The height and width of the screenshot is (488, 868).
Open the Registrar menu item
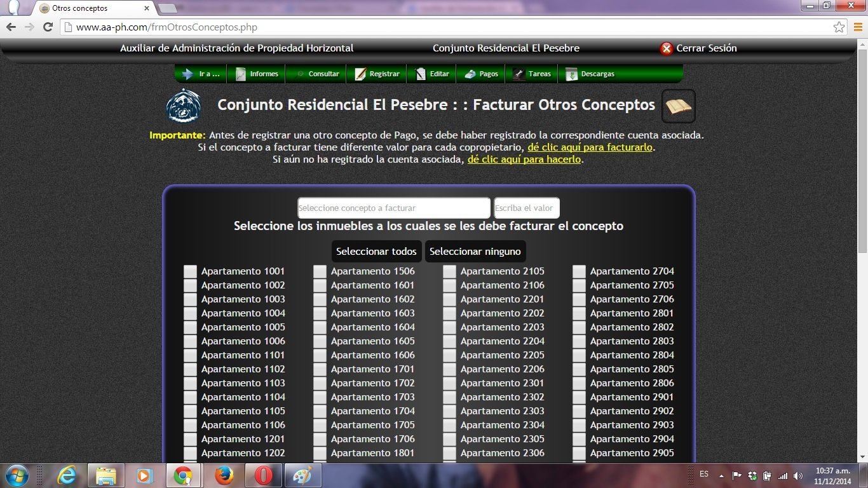click(x=377, y=74)
